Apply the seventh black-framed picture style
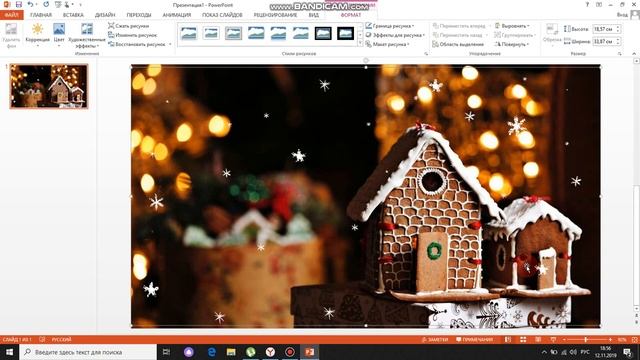The width and height of the screenshot is (640, 360). [323, 33]
